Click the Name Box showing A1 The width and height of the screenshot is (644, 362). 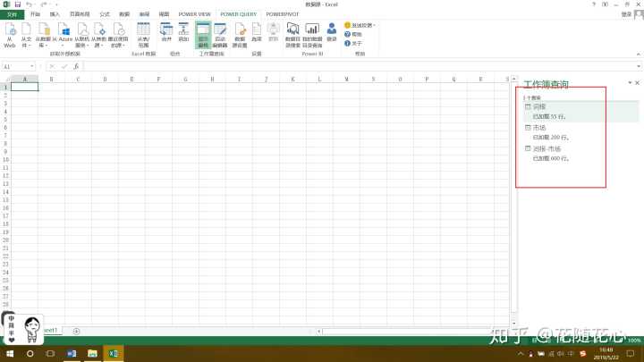[16, 66]
